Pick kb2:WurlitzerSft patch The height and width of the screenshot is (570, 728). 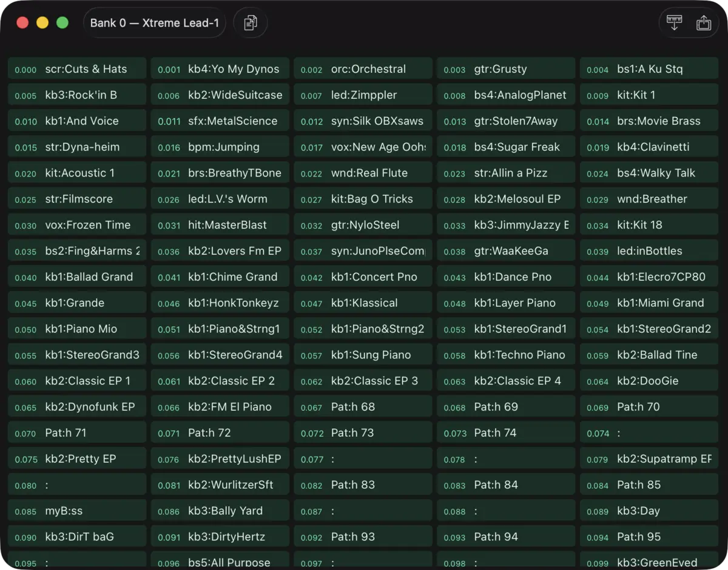[220, 486]
